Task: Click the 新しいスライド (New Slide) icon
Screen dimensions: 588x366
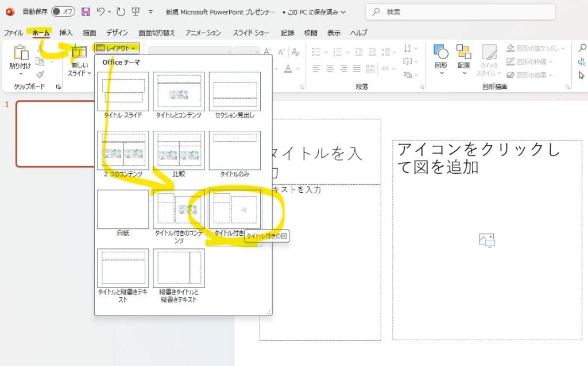Action: pyautogui.click(x=80, y=52)
